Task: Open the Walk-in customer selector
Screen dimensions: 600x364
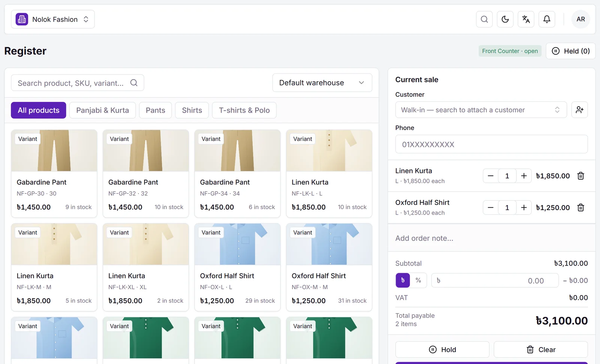Action: click(481, 110)
